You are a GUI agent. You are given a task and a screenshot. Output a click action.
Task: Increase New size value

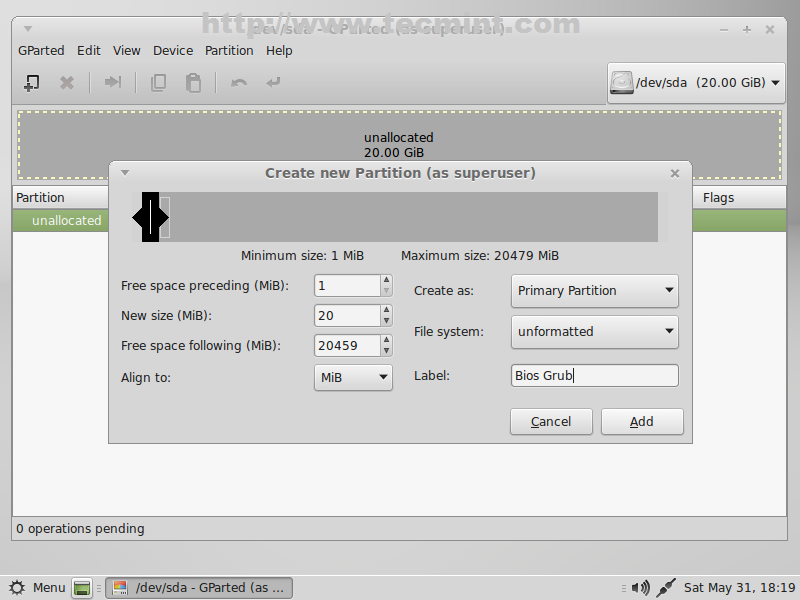[x=386, y=310]
